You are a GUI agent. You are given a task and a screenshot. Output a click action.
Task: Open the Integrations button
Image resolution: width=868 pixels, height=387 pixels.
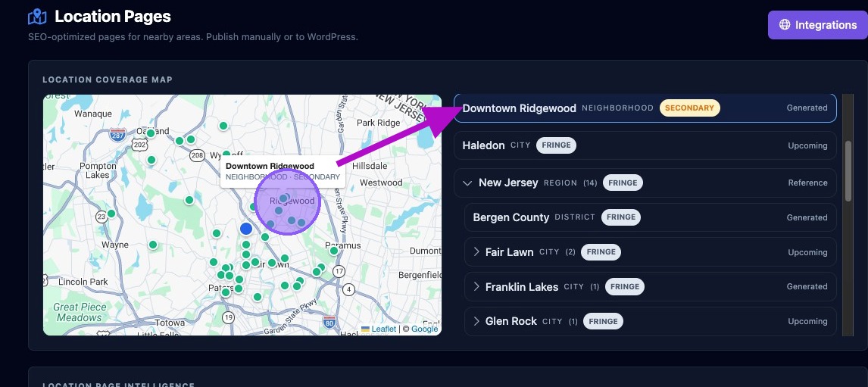point(817,25)
